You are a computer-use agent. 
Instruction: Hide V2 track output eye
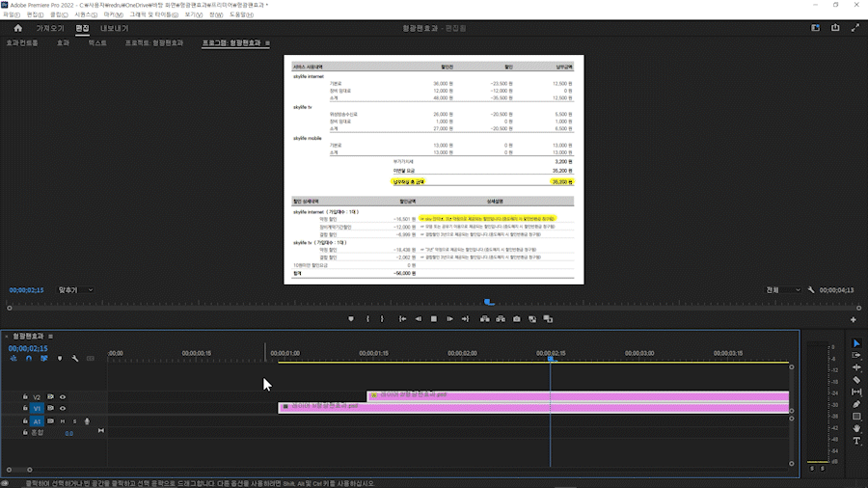click(63, 396)
